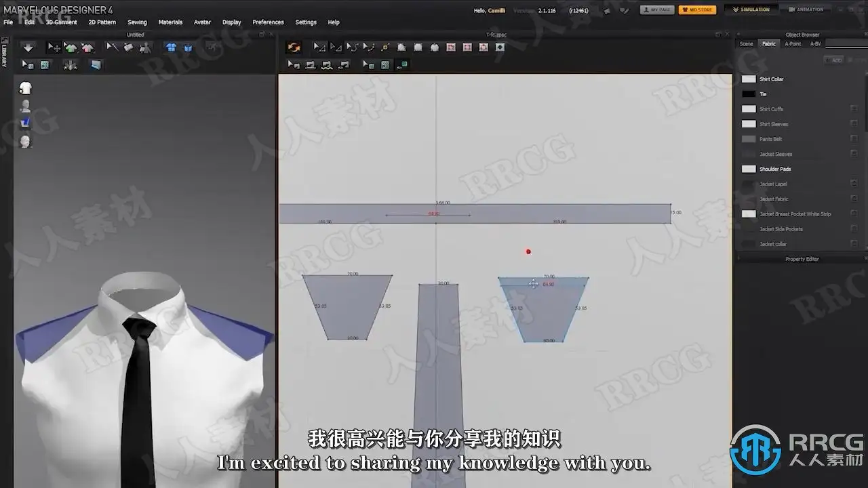Open the vertical LIBRARY panel tab

coord(4,53)
